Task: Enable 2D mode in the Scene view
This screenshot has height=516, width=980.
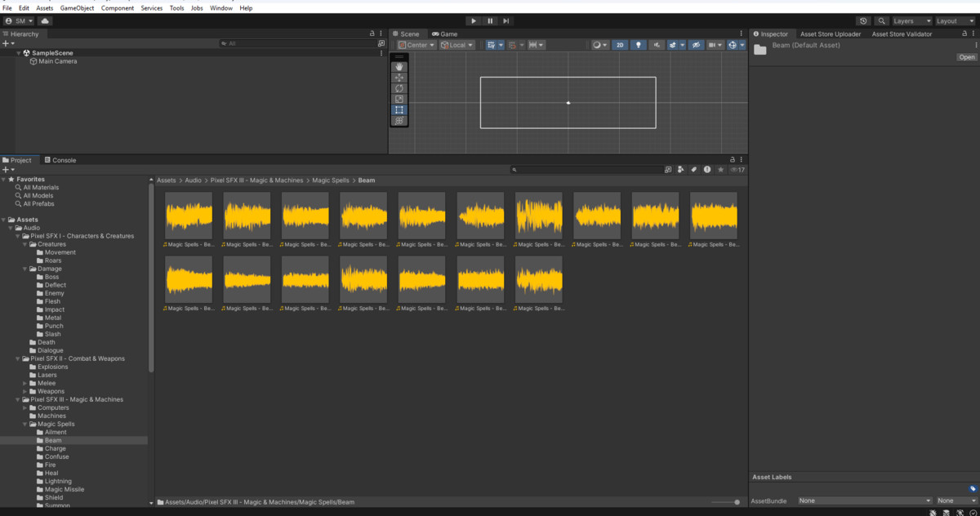Action: 620,45
